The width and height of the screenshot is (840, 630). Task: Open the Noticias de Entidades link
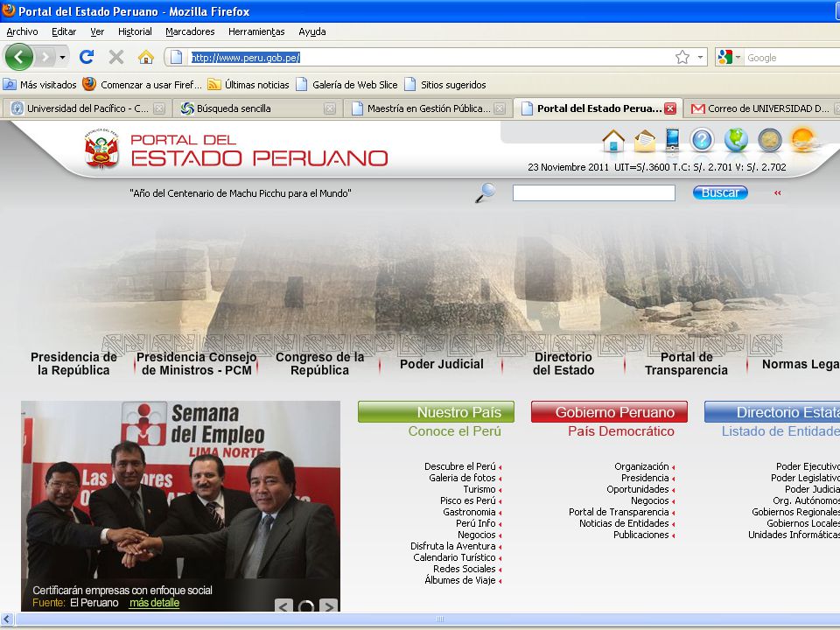pos(624,523)
